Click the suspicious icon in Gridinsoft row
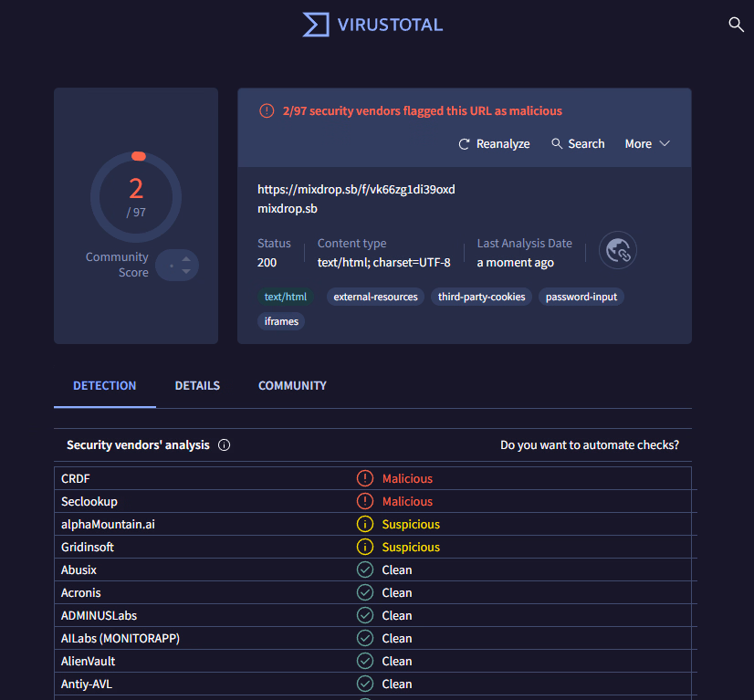The width and height of the screenshot is (754, 700). [x=365, y=547]
